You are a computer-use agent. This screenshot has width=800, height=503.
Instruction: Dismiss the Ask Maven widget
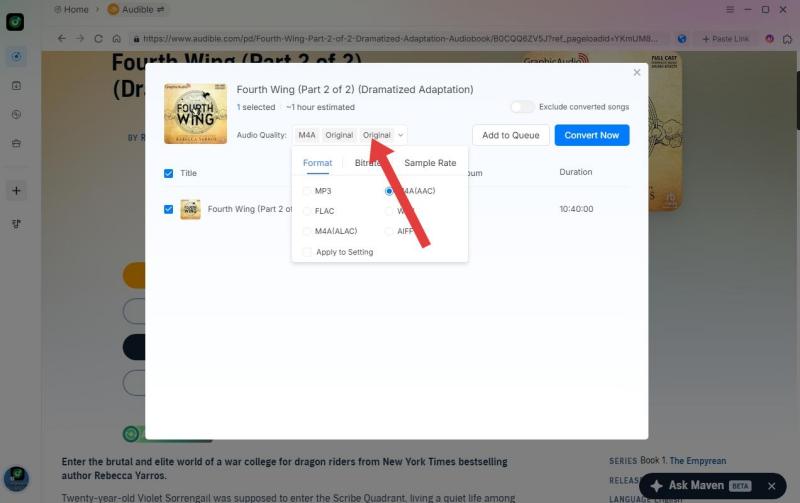coord(772,486)
